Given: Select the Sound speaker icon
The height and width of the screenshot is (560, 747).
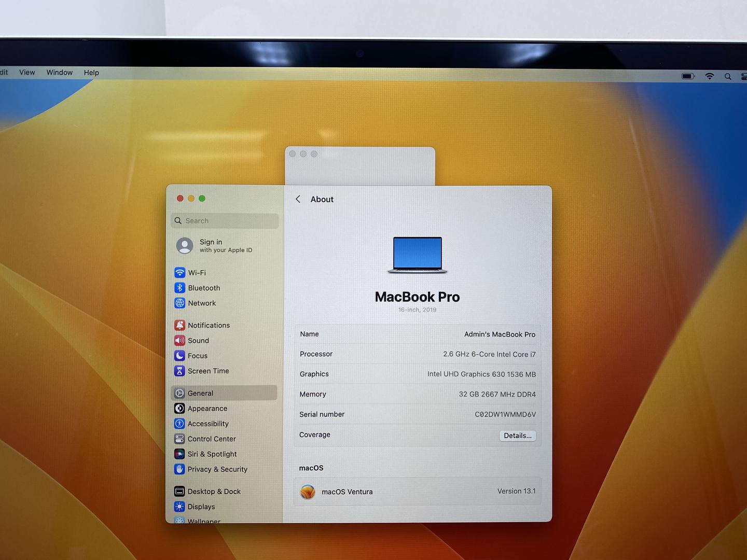Looking at the screenshot, I should pos(179,340).
